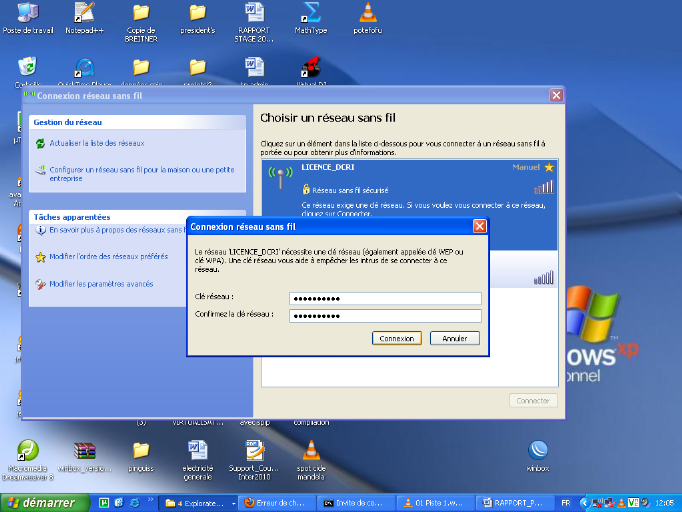The height and width of the screenshot is (512, 682).
Task: Click Internet Explorer quick launch icon
Action: (135, 503)
